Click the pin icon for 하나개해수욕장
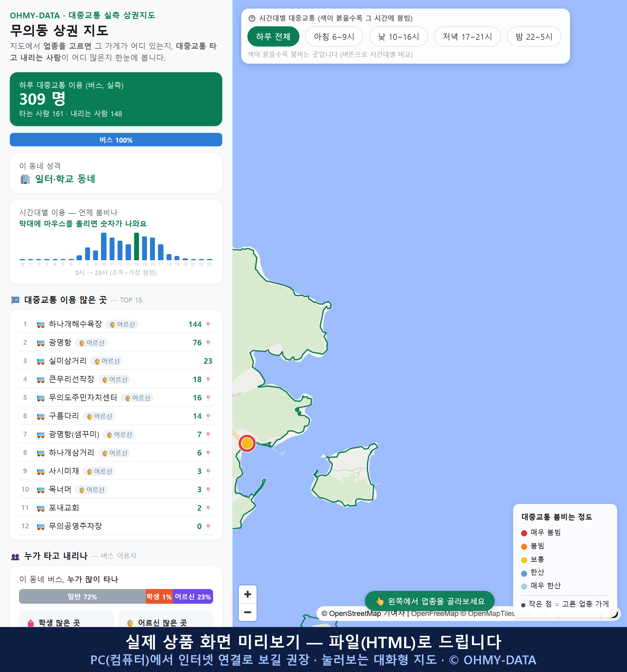 point(208,325)
